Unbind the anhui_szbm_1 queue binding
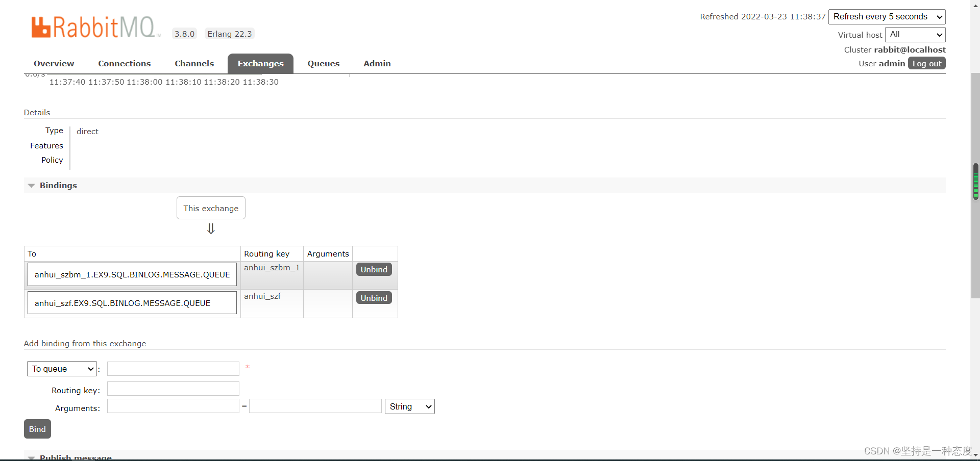980x461 pixels. pos(374,269)
